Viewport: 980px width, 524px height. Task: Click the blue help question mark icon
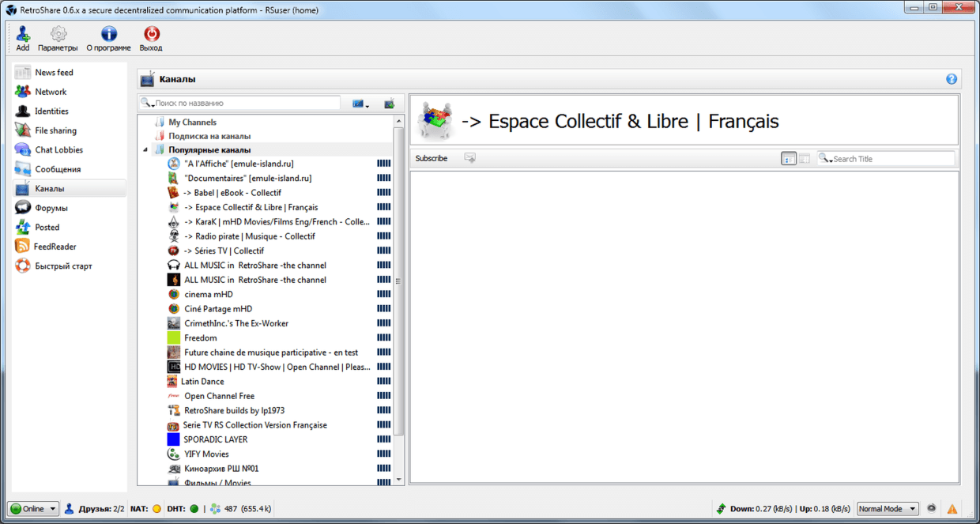click(952, 79)
